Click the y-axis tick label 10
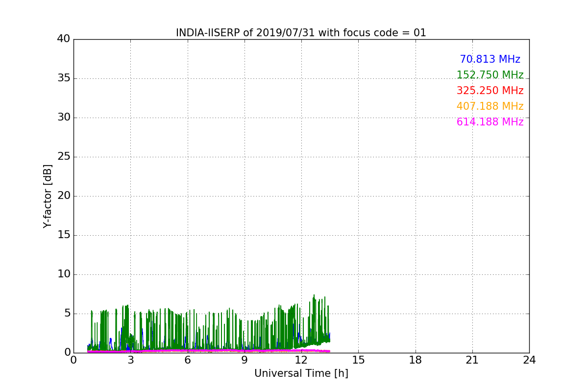 click(x=64, y=274)
